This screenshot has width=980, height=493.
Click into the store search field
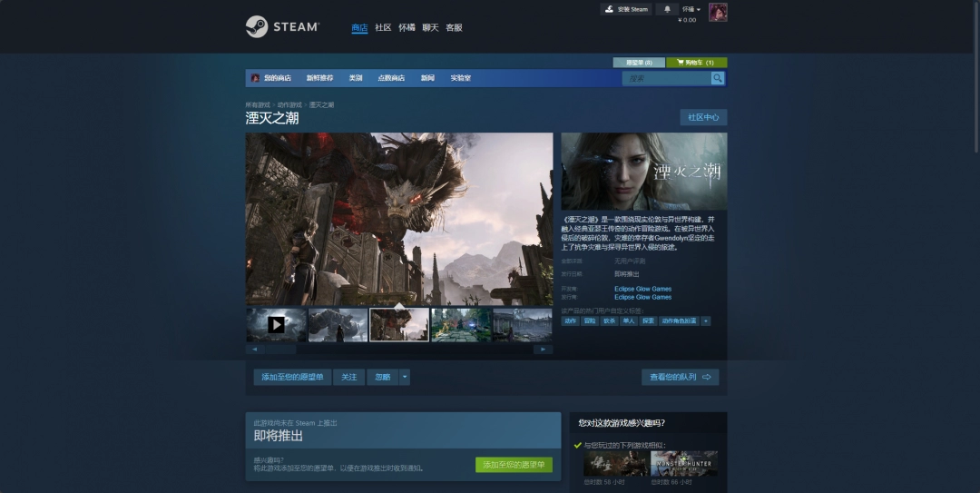pos(667,78)
